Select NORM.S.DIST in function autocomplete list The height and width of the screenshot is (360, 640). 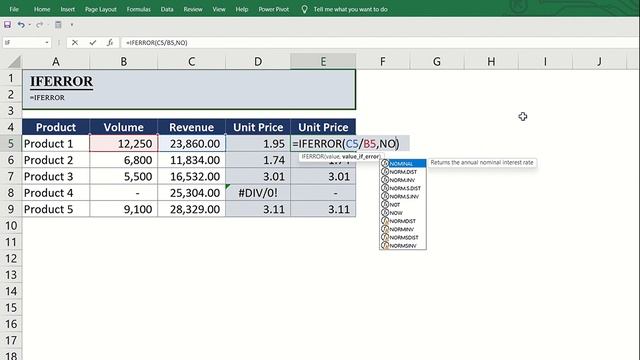403,188
